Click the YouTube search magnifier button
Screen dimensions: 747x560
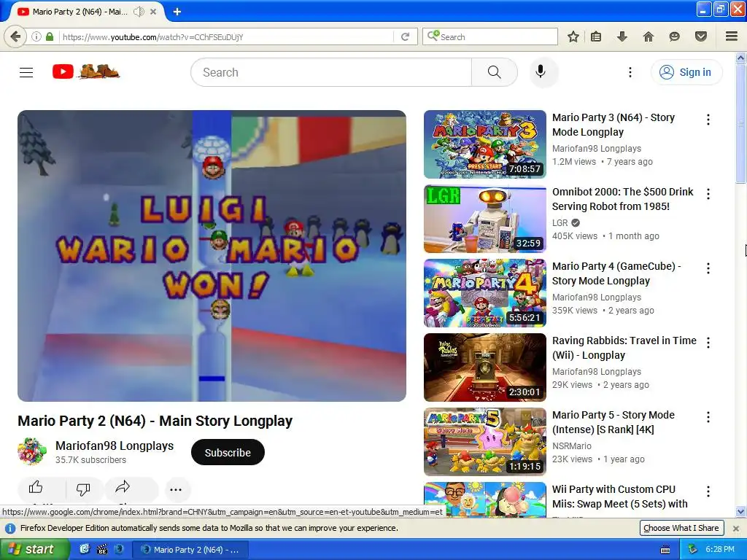tap(495, 72)
